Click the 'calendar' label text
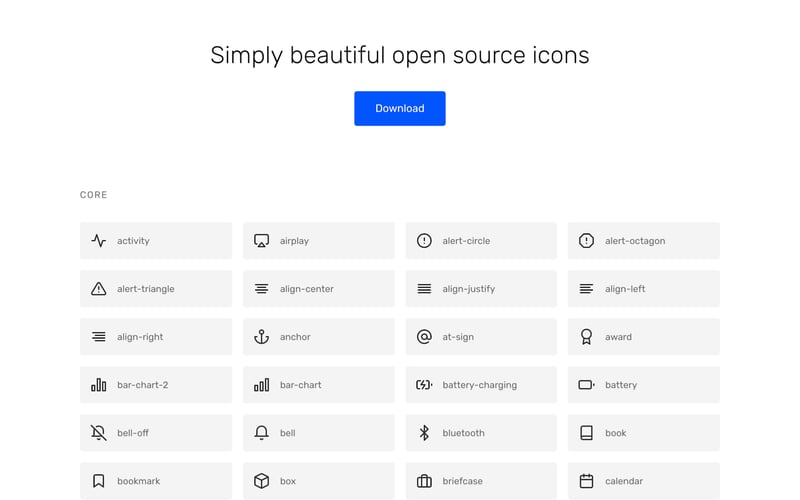 point(623,481)
